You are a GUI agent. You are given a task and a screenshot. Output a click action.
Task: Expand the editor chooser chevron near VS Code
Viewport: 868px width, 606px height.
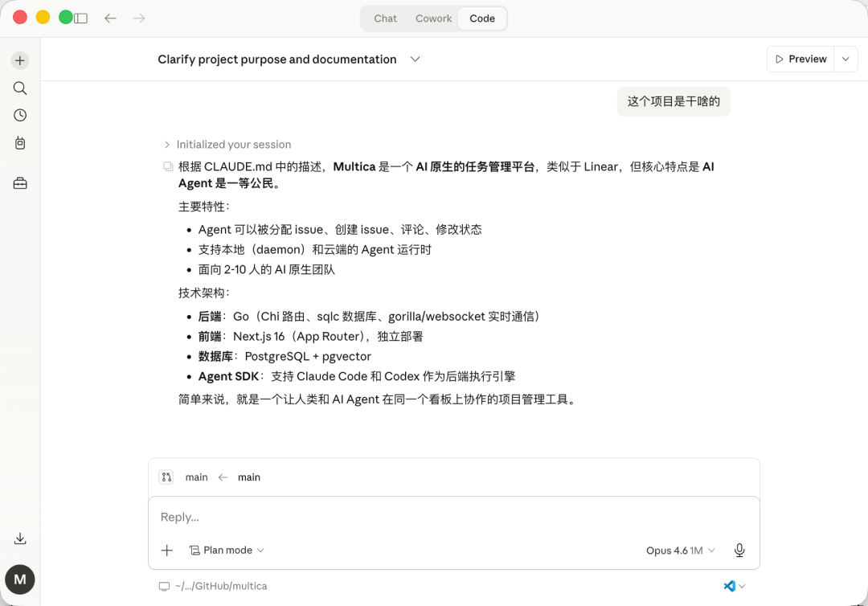coord(743,586)
